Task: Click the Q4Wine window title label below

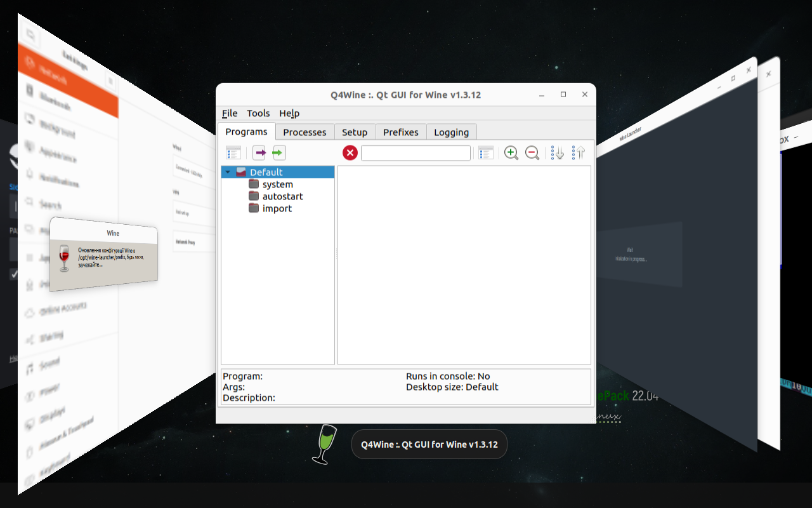Action: 429,444
